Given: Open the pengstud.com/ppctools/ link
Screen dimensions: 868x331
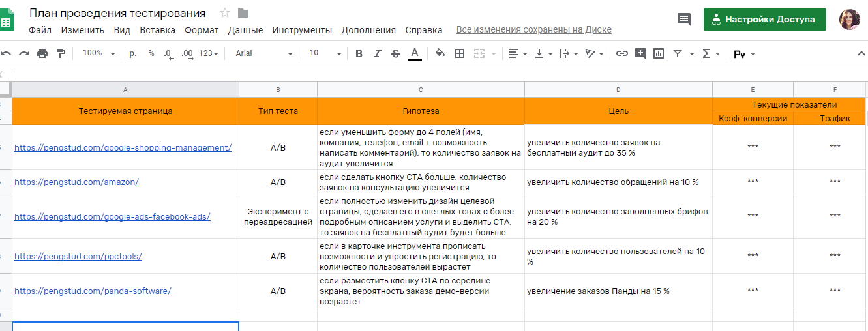Looking at the screenshot, I should tap(78, 256).
